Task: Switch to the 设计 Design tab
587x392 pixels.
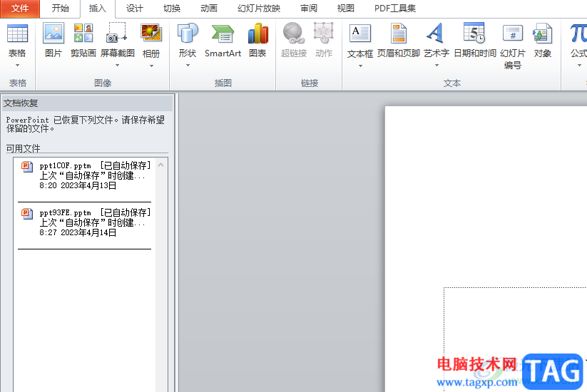Action: (134, 9)
